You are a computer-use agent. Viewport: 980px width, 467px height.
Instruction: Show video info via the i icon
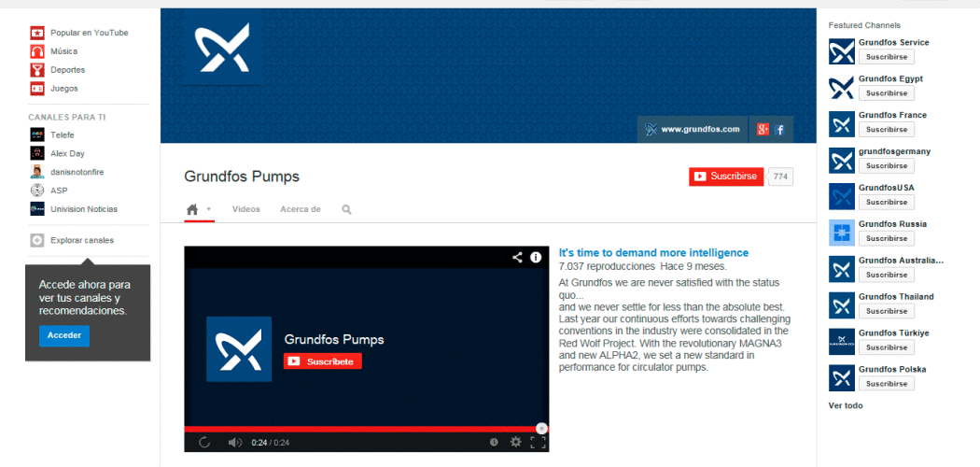click(536, 257)
